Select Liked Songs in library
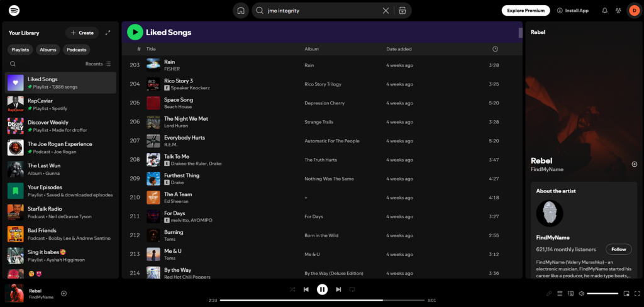Viewport: 644px width, 307px height. [61, 82]
